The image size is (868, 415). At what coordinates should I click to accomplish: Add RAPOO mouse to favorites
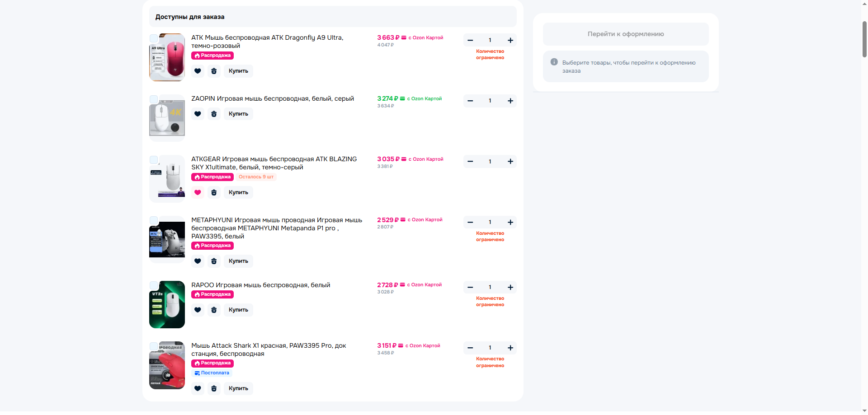(x=198, y=310)
